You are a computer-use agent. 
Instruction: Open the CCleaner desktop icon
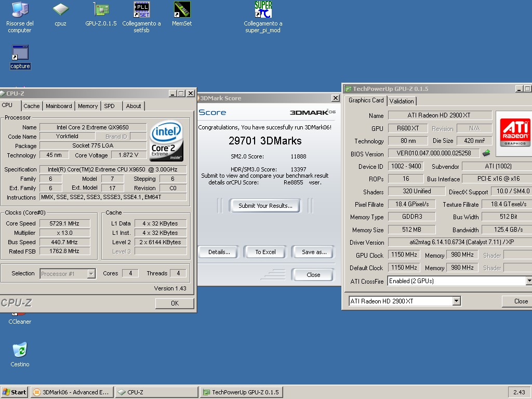20,318
